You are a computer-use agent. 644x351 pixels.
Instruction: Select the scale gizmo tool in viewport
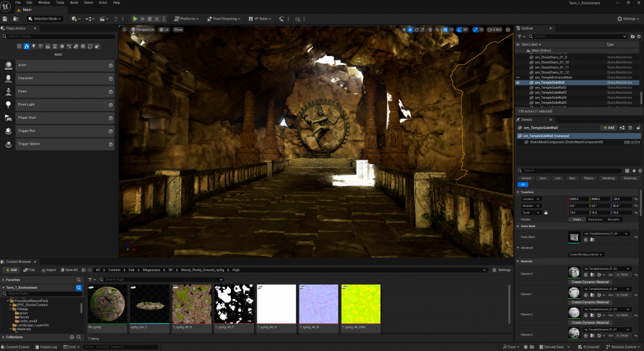[422, 30]
